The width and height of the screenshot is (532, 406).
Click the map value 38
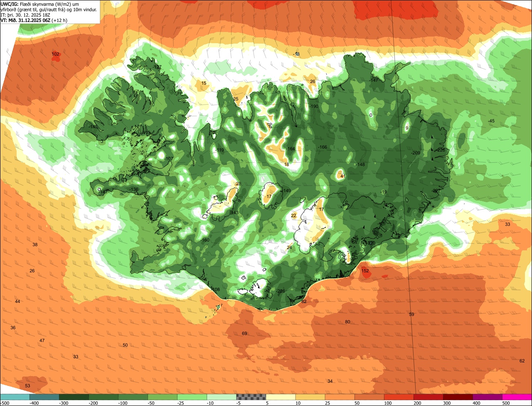(x=35, y=245)
